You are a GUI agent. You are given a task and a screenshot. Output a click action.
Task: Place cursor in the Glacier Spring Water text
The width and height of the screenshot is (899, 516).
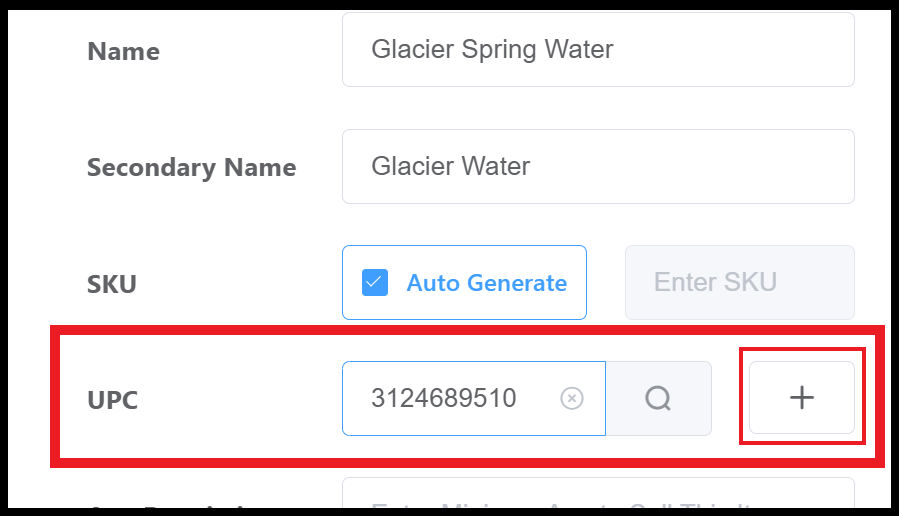tap(492, 49)
